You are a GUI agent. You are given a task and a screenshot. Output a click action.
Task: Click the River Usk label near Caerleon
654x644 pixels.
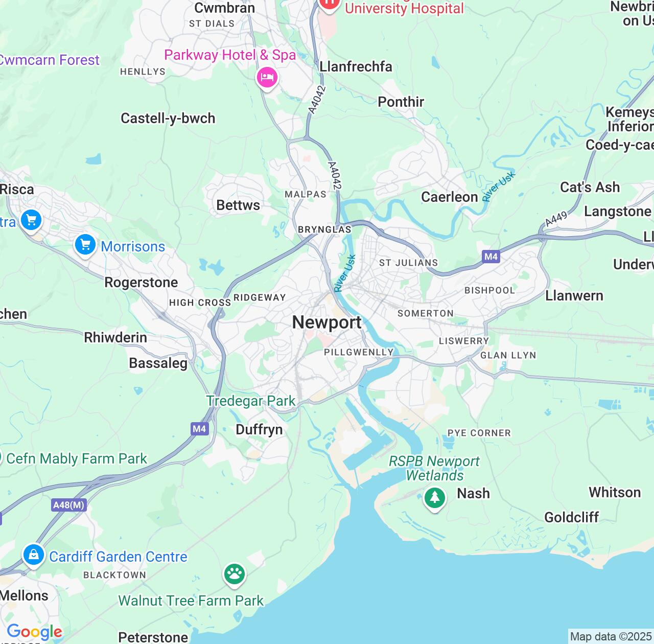[x=499, y=187]
